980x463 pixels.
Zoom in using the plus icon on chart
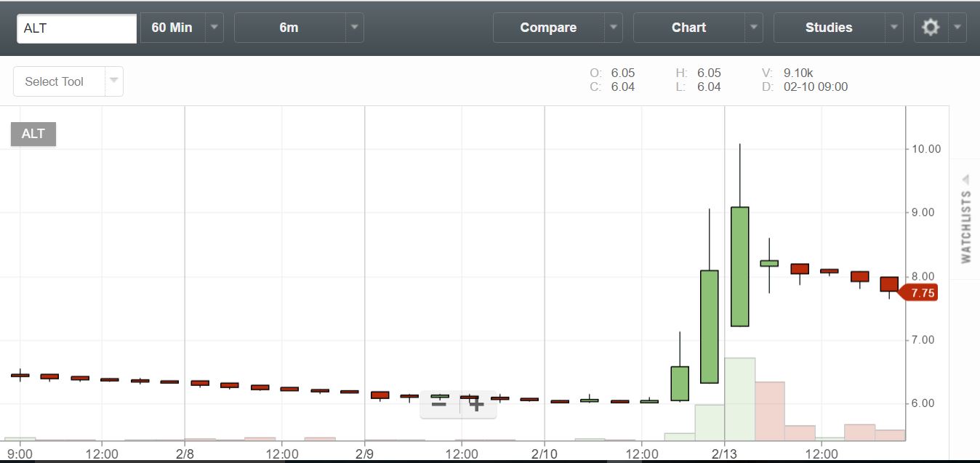click(x=476, y=403)
